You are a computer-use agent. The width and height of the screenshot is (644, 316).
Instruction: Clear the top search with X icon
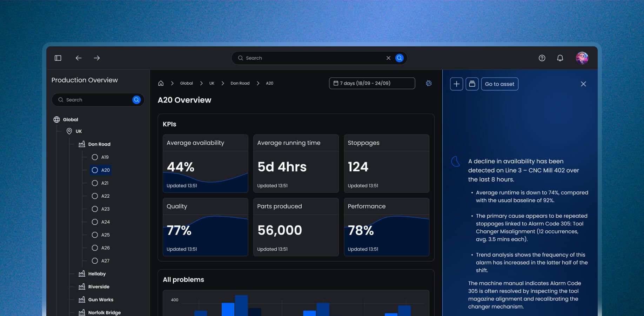tap(388, 58)
